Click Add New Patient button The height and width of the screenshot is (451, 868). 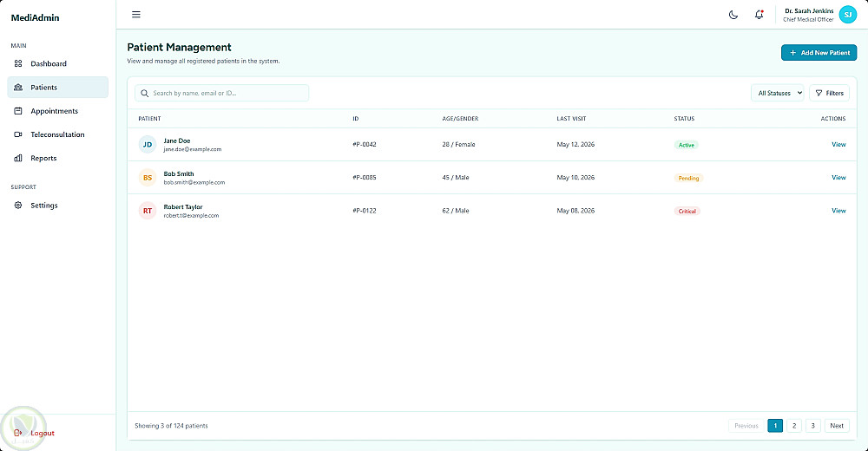[x=819, y=53]
